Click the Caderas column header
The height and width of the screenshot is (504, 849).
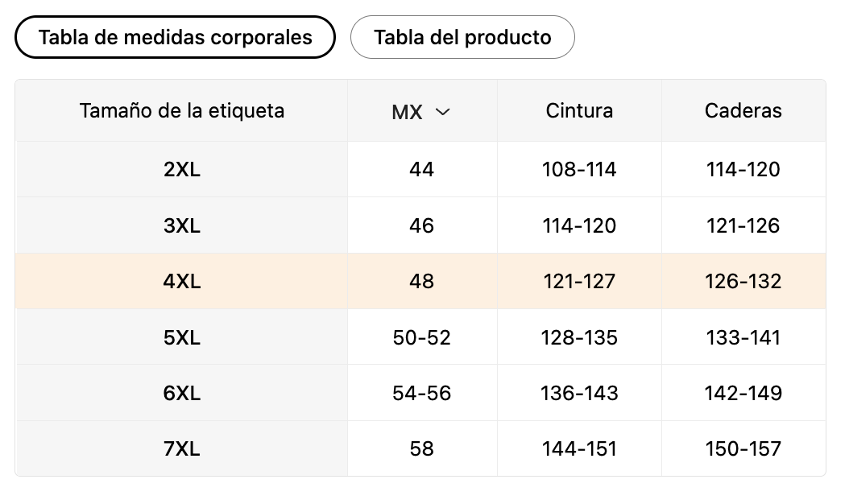click(x=743, y=110)
